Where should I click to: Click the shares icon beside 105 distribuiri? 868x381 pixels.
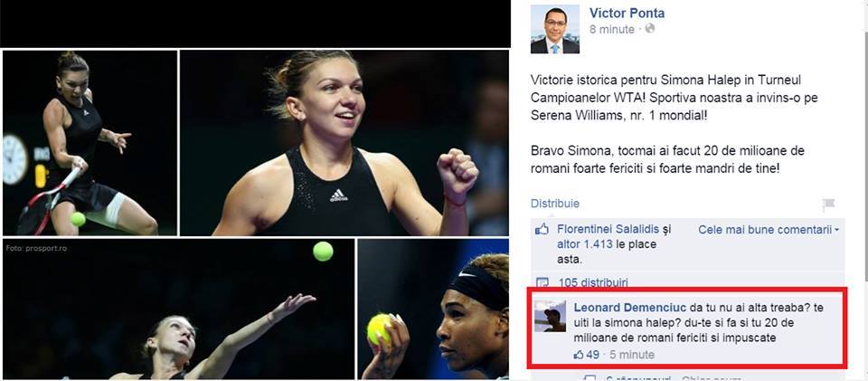coord(542,282)
